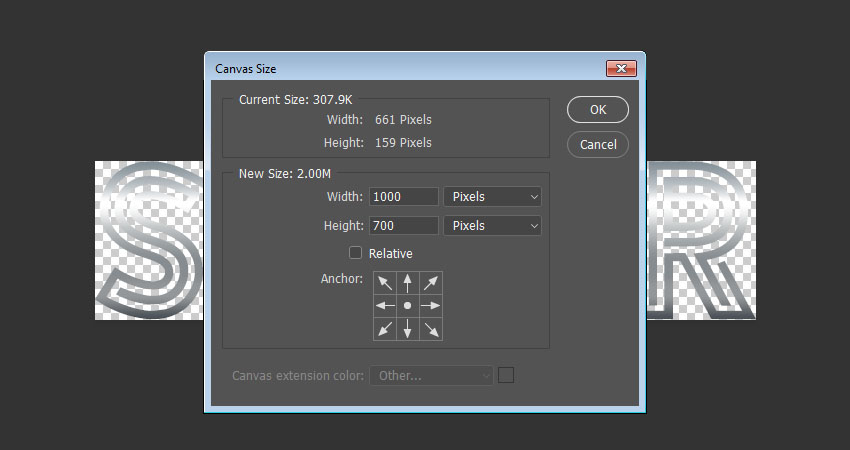Click OK to apply canvas size
The height and width of the screenshot is (450, 850).
pos(598,109)
